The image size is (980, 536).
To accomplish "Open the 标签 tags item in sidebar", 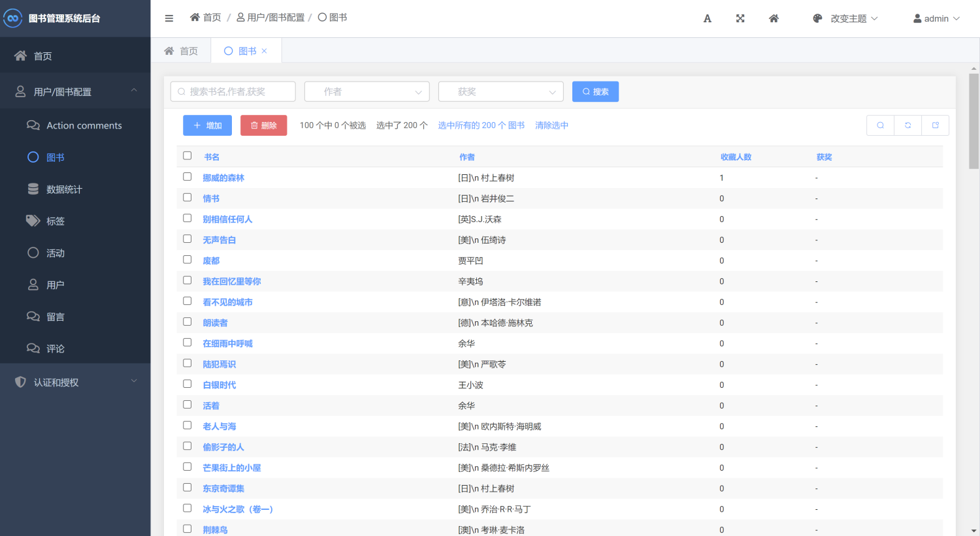I will 75,221.
